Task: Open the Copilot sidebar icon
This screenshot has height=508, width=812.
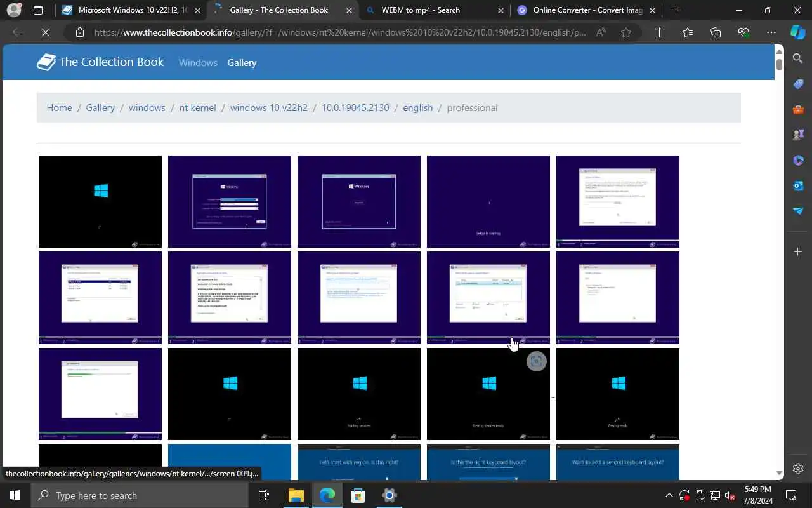Action: click(798, 32)
